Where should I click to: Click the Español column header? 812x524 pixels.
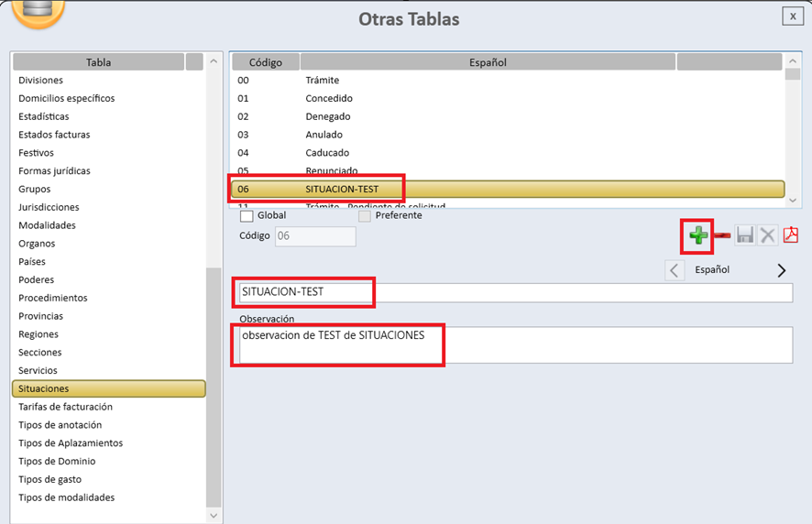click(488, 62)
